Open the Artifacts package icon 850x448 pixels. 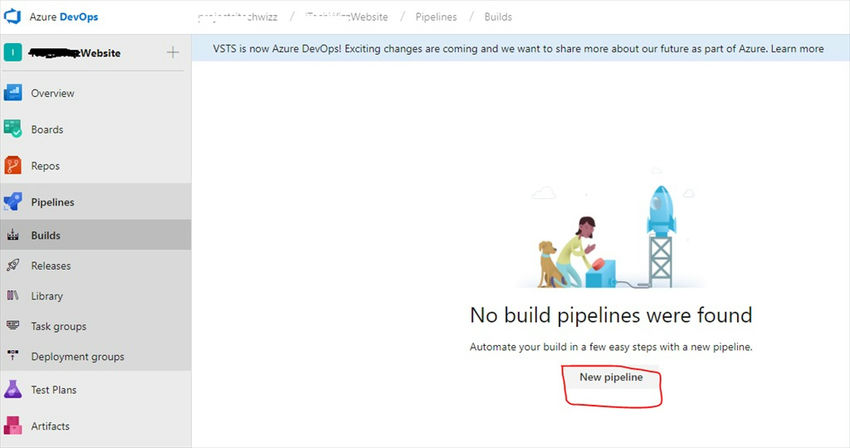[x=12, y=426]
